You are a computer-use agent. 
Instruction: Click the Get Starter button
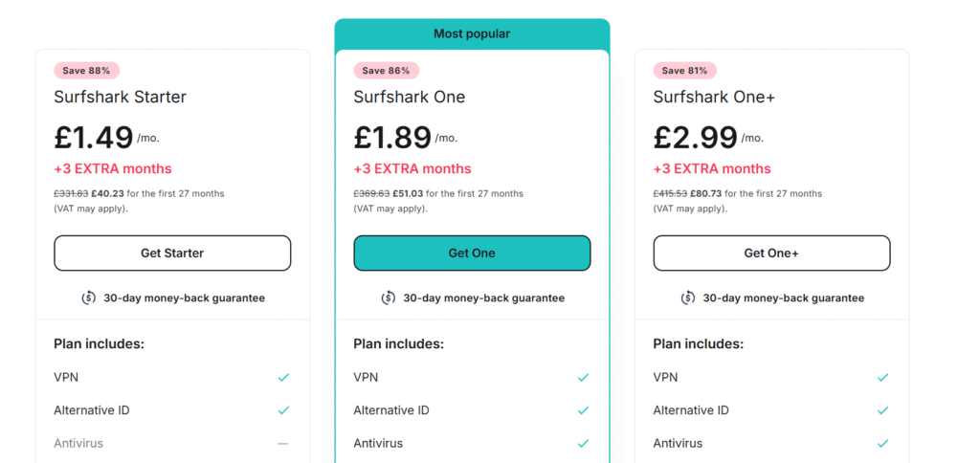coord(172,254)
